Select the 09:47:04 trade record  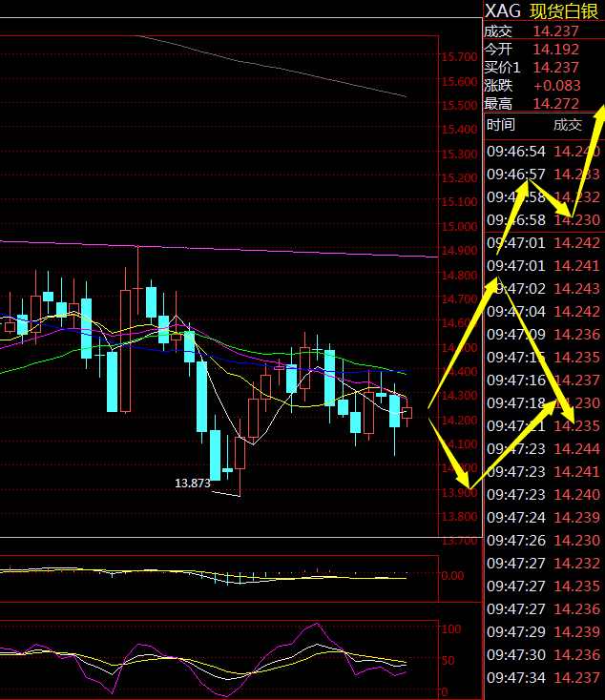(x=543, y=312)
